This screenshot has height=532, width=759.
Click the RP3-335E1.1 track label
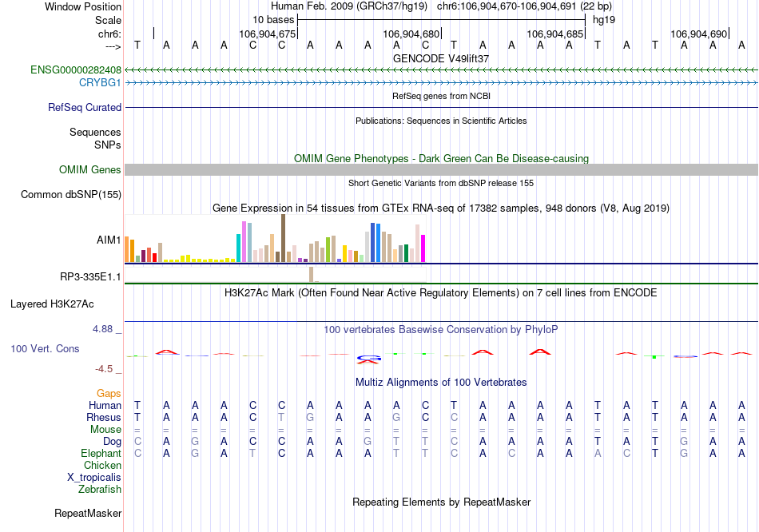[90, 277]
